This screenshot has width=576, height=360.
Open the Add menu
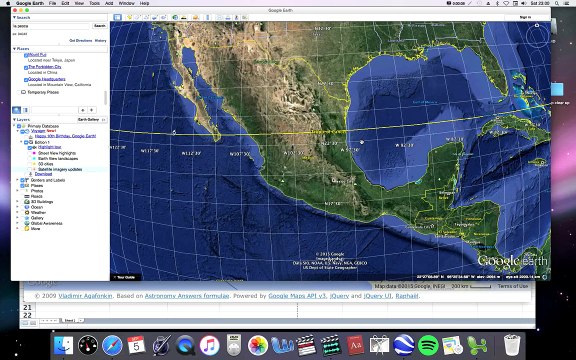coord(109,3)
